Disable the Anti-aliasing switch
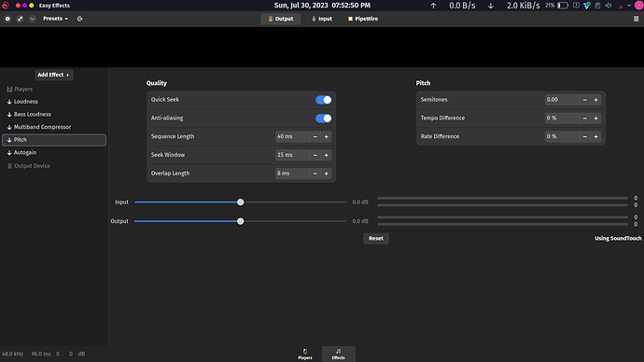The width and height of the screenshot is (644, 362). (x=323, y=118)
